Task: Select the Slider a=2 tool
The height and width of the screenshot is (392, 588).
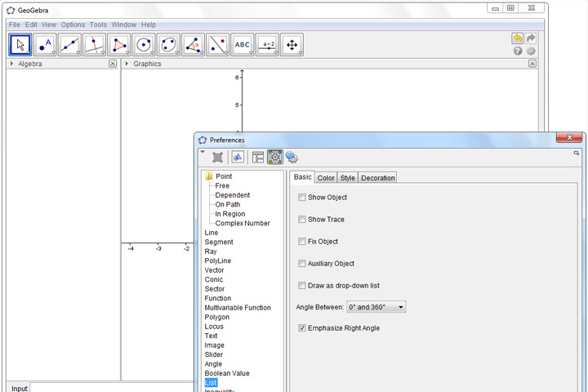Action: (x=267, y=45)
